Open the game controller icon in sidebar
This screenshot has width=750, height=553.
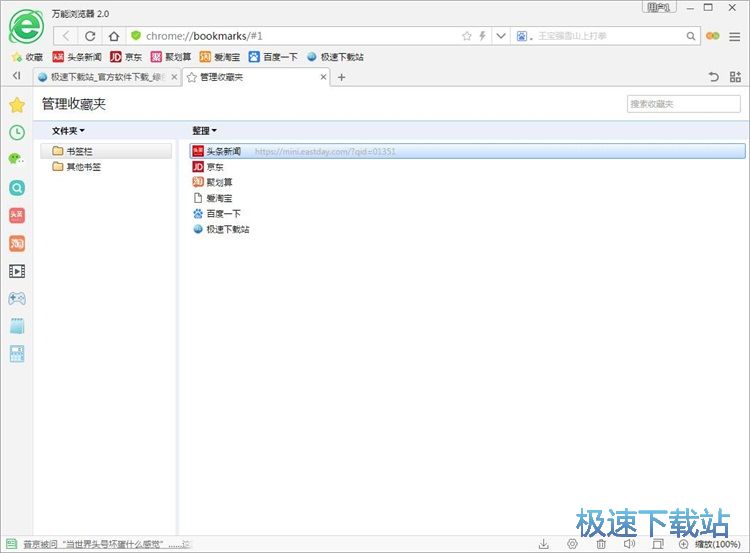point(16,298)
